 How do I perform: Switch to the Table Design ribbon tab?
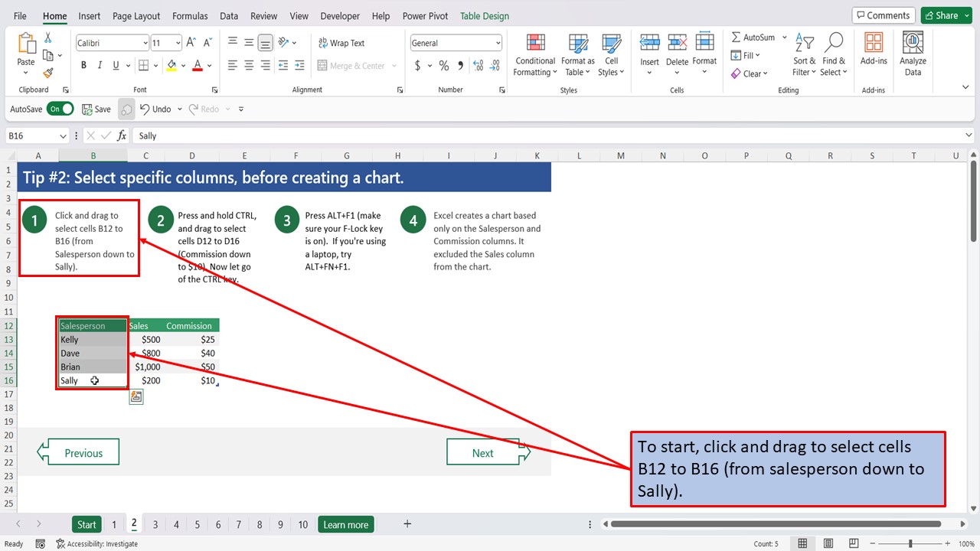[x=484, y=15]
